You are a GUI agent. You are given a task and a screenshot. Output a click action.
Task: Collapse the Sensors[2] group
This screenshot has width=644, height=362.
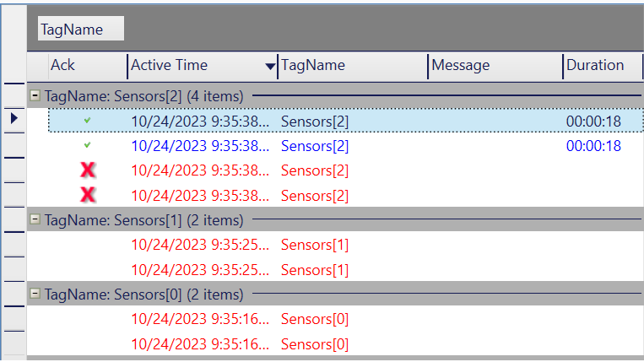click(x=35, y=95)
